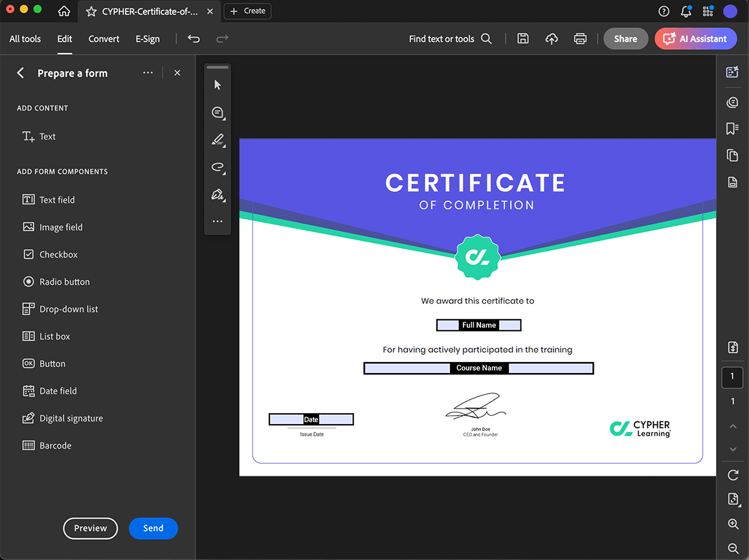Choose the comment tool in the floating toolbar

tap(218, 113)
